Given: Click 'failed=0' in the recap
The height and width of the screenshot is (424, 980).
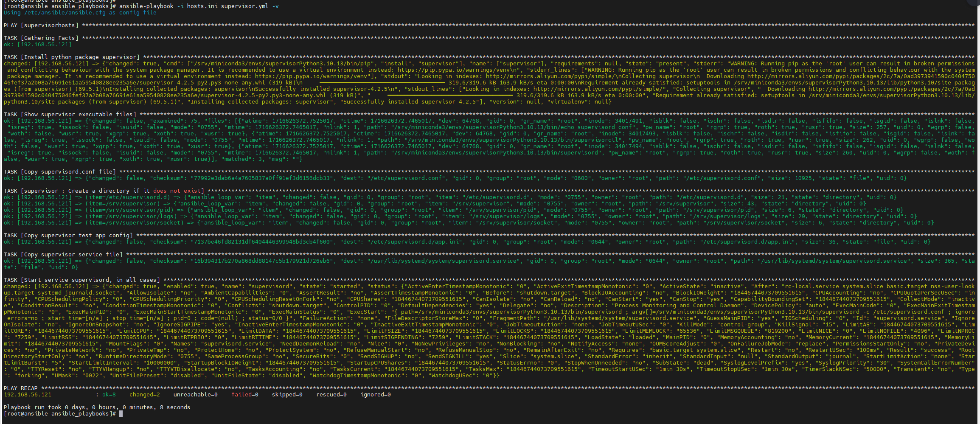Looking at the screenshot, I should click(x=245, y=395).
